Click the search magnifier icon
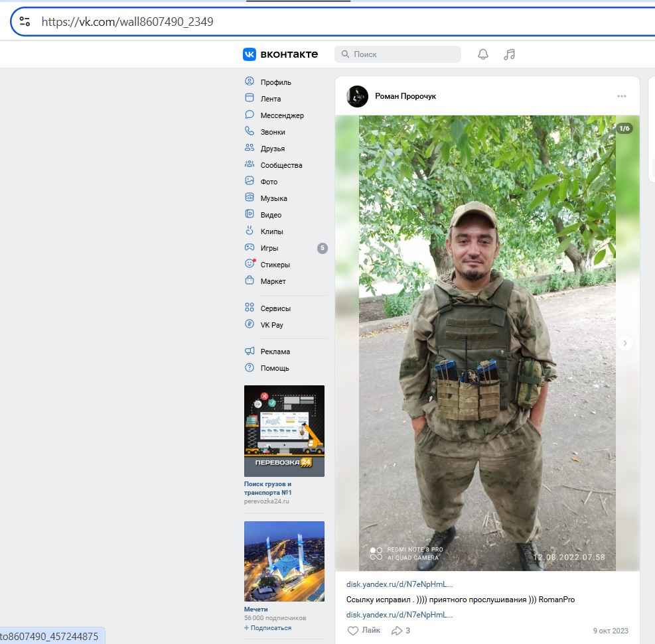This screenshot has height=644, width=655. coord(345,54)
